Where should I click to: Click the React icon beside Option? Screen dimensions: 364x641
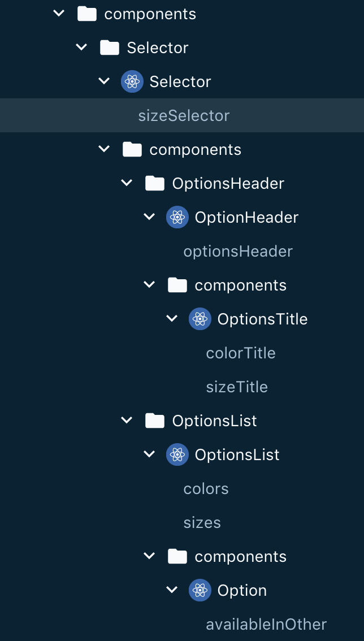[200, 590]
